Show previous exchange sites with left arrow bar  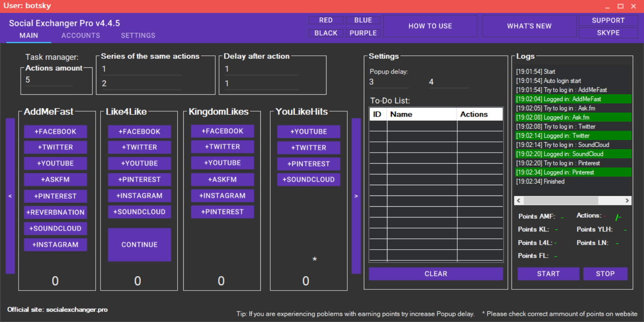(10, 196)
